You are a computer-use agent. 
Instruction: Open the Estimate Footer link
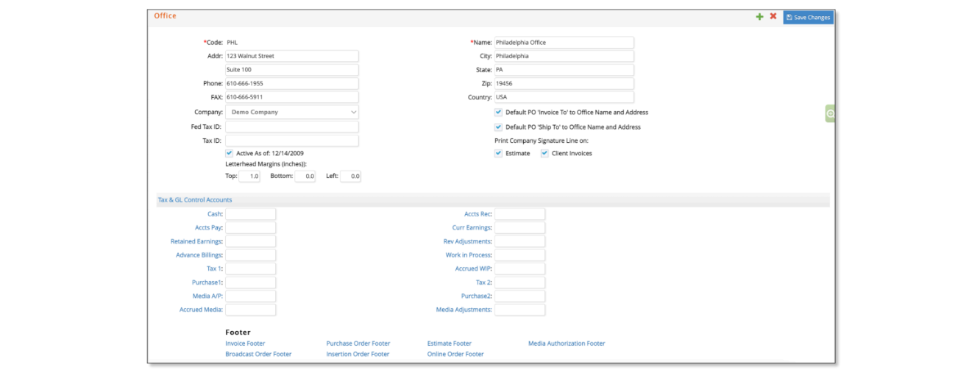coord(450,344)
